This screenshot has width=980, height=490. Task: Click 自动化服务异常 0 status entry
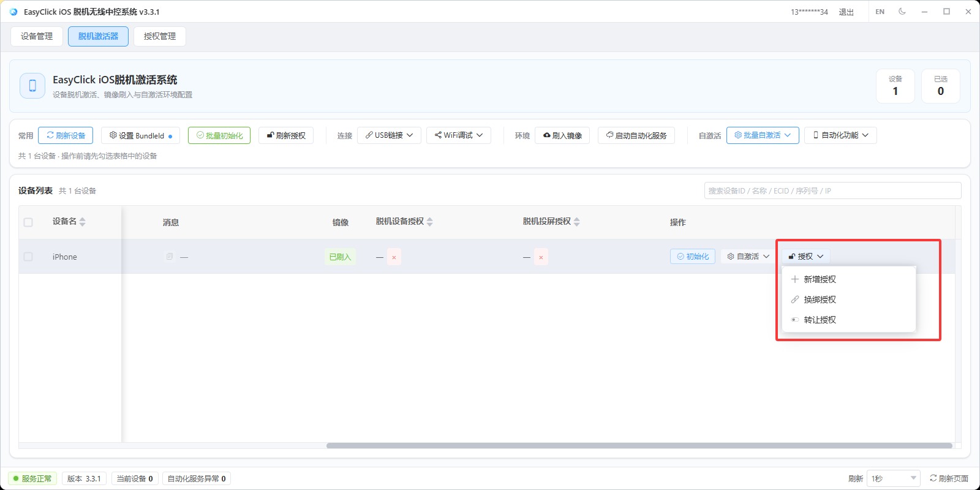(x=197, y=478)
